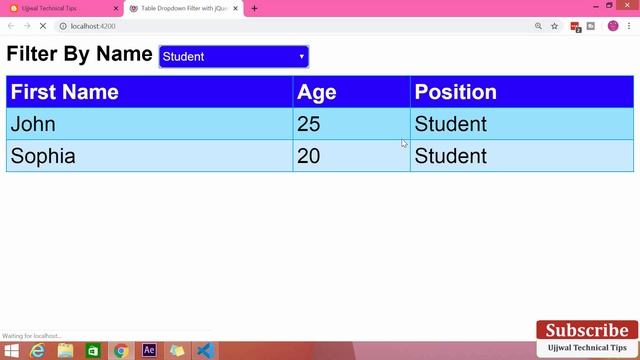640x360 pixels.
Task: Open the green Store taskbar icon
Action: 93,351
